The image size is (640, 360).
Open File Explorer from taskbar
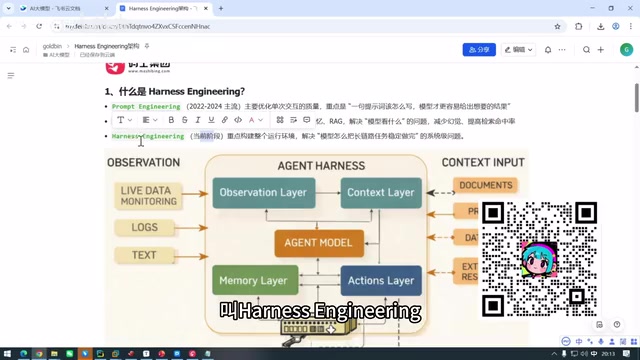click(54, 353)
